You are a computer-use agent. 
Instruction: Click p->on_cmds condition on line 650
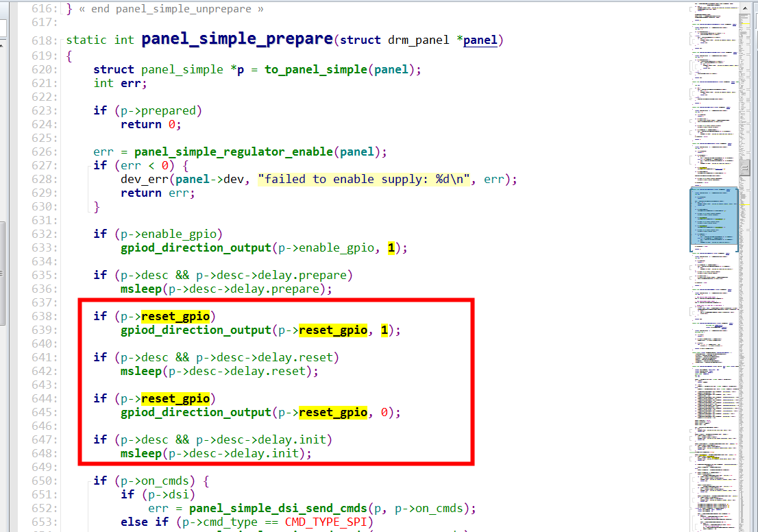[x=155, y=481]
